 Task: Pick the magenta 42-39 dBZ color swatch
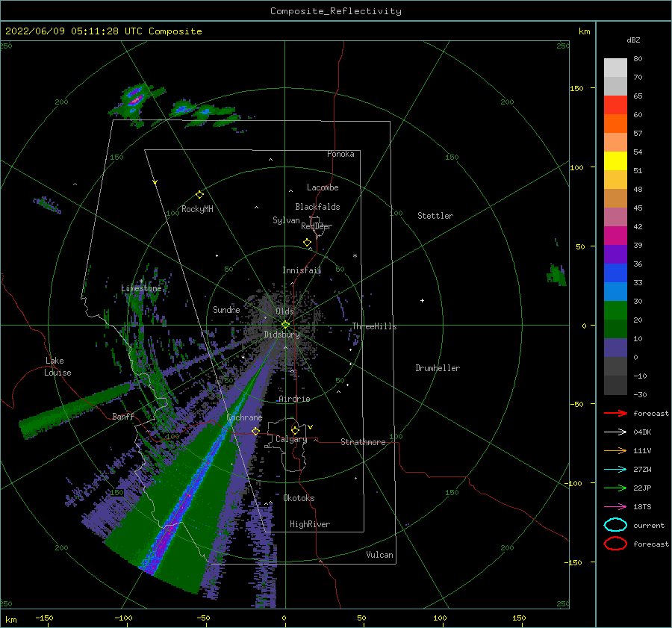pyautogui.click(x=615, y=236)
